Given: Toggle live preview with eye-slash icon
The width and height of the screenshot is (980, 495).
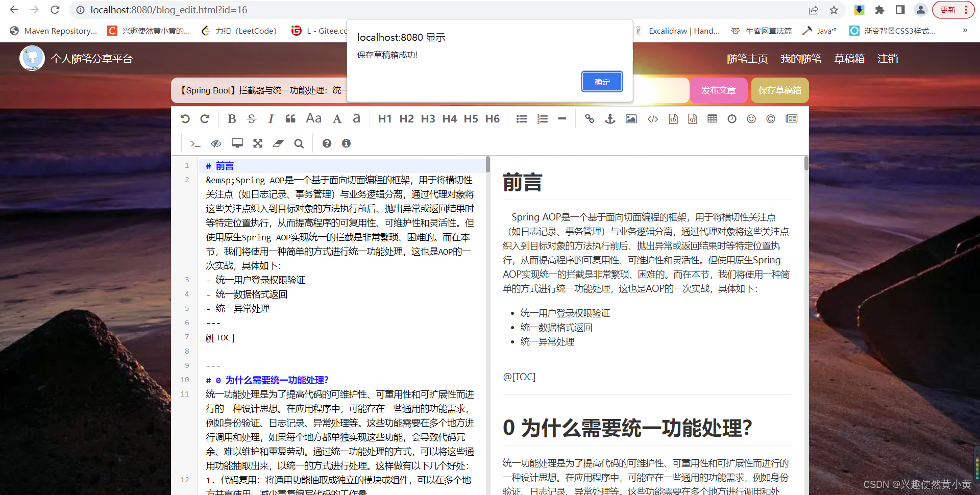Looking at the screenshot, I should (216, 143).
